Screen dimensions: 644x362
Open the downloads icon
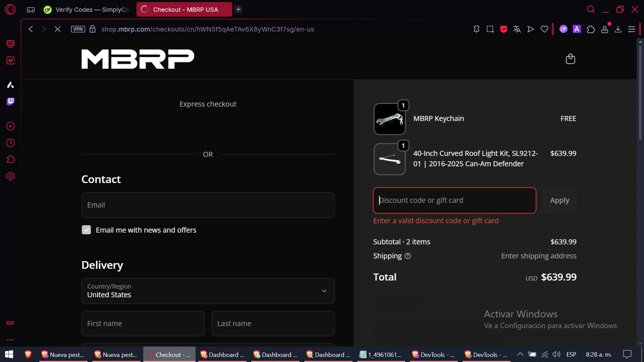coord(618,29)
